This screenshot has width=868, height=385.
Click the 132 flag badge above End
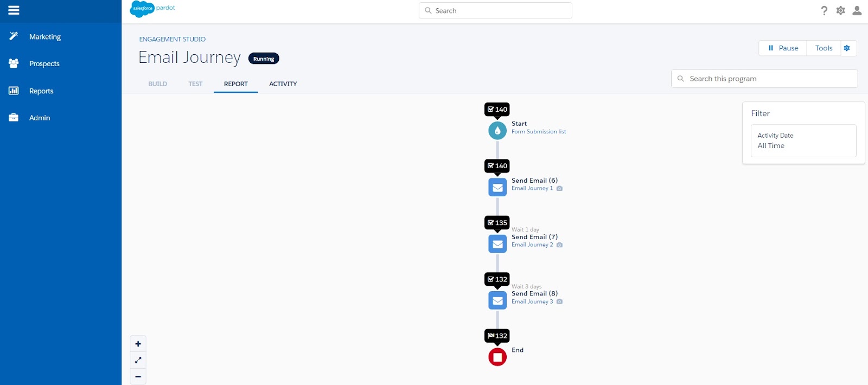coord(497,336)
